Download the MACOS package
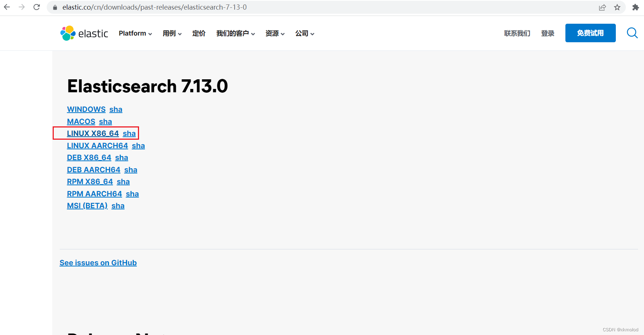This screenshot has height=335, width=644. pos(81,122)
